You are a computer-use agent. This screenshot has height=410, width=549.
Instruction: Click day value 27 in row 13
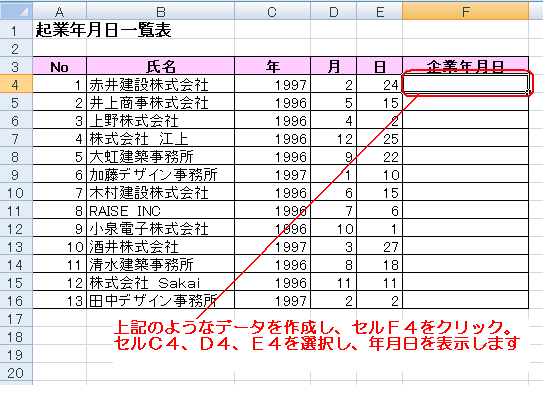380,246
